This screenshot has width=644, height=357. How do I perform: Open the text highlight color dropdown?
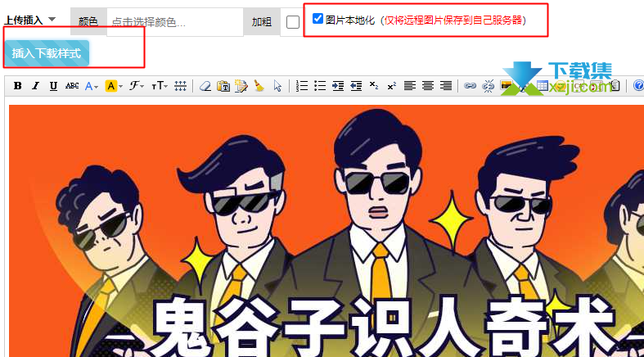114,86
